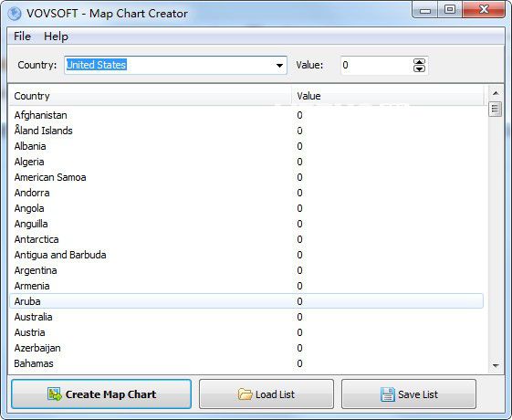The width and height of the screenshot is (512, 420).
Task: Select the American Samoa row
Action: [246, 177]
